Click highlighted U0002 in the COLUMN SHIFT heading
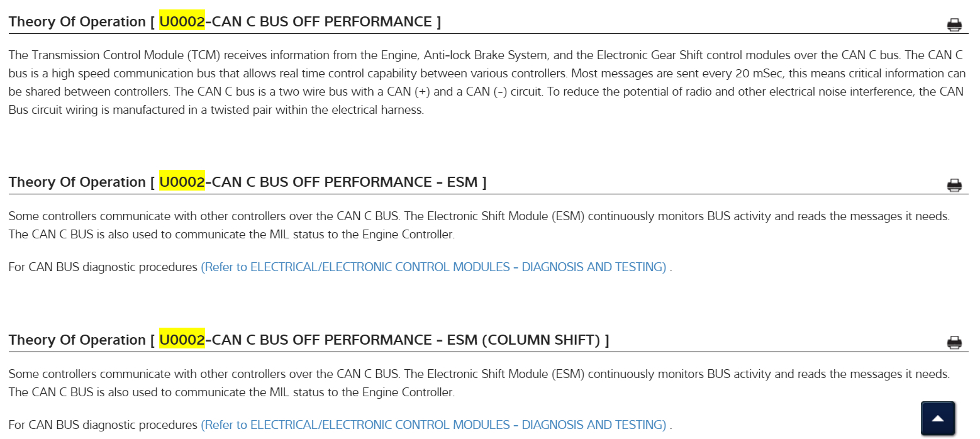This screenshot has width=980, height=439. tap(182, 340)
